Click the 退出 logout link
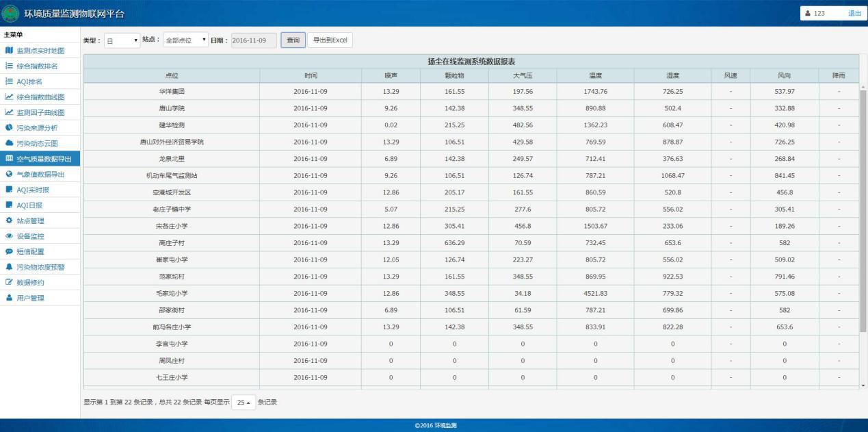 pos(854,13)
